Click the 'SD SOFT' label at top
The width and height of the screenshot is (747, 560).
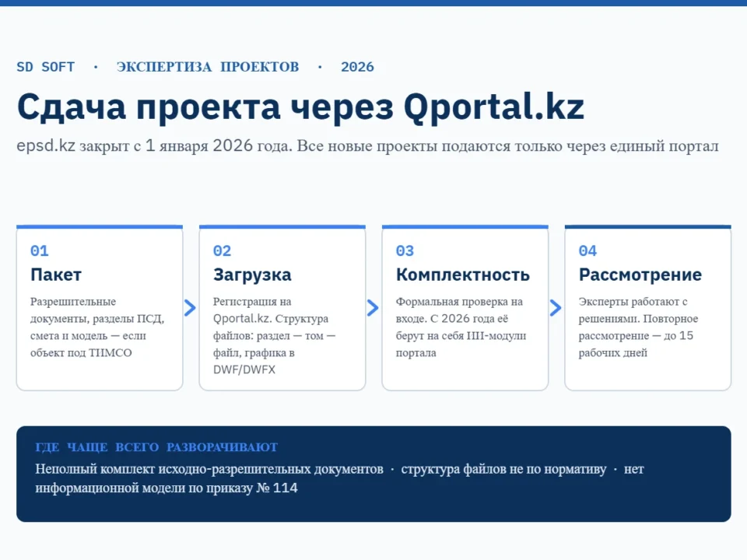[46, 67]
